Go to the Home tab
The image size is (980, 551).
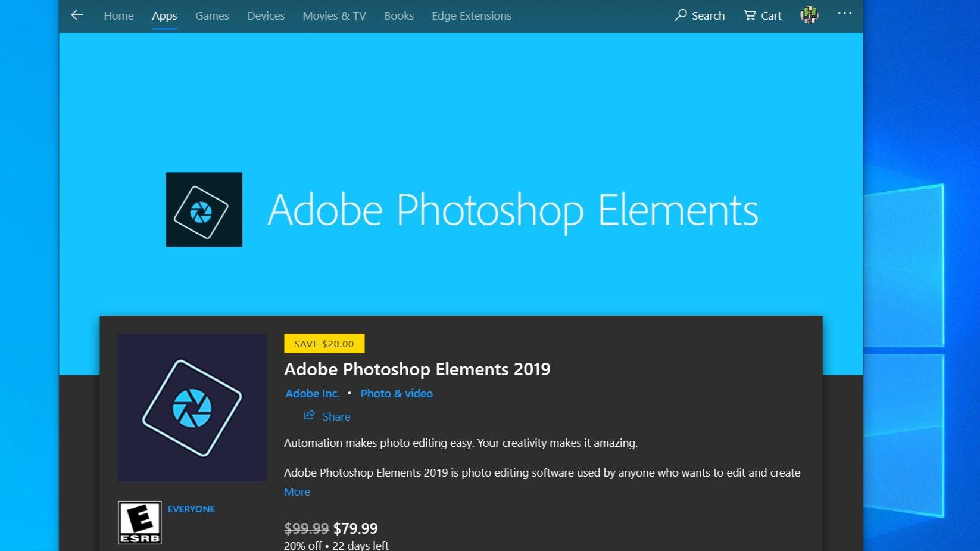[x=118, y=16]
